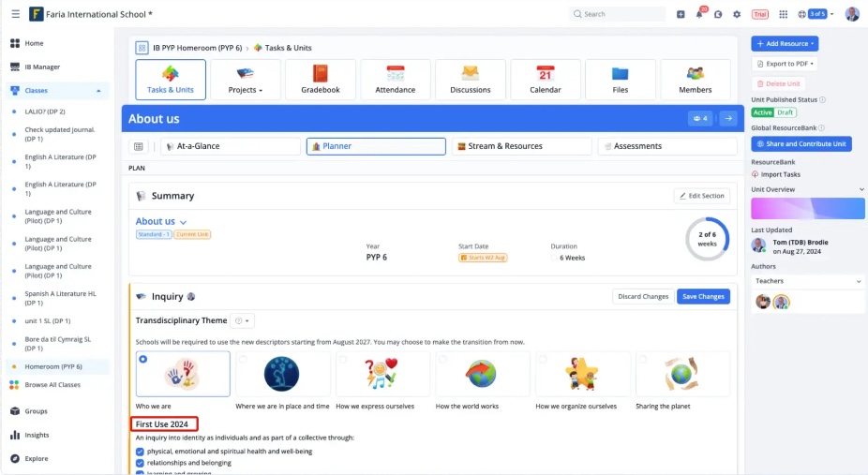Viewport: 868px width, 475px height.
Task: Discard Changes in Inquiry section
Action: pos(643,297)
